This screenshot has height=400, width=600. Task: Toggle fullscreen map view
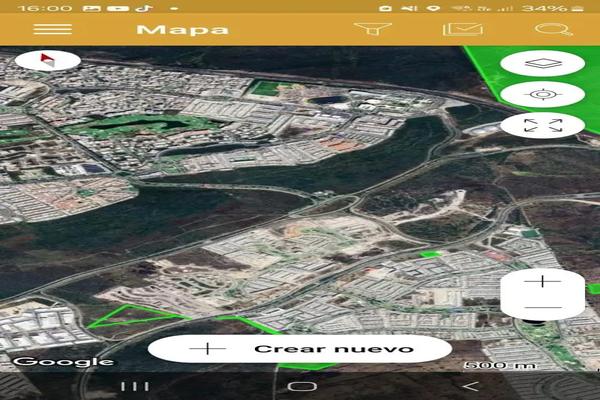tap(542, 126)
